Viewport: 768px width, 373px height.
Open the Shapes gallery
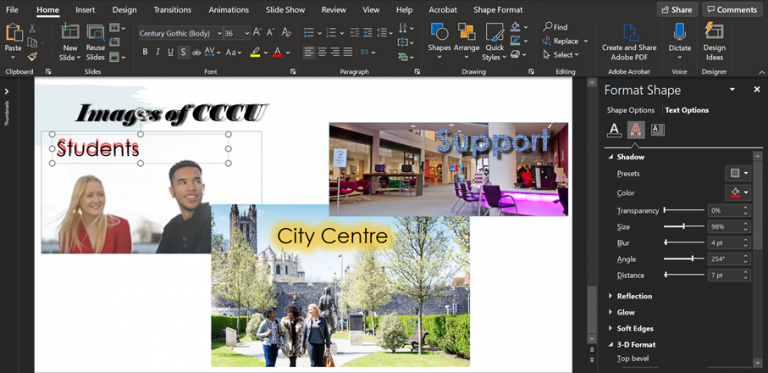coord(439,41)
